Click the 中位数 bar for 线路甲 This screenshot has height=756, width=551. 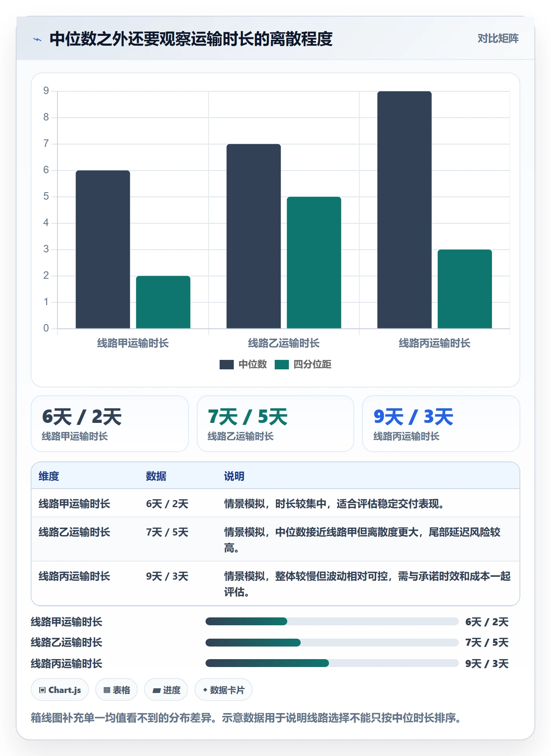click(x=103, y=249)
